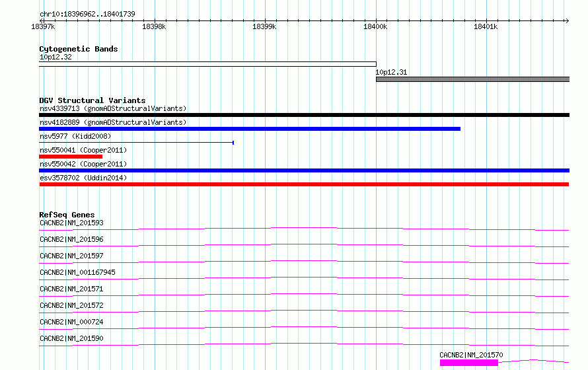Open CACNB2|NM_201590 transcript
Screen dimensions: 588x370
71,338
